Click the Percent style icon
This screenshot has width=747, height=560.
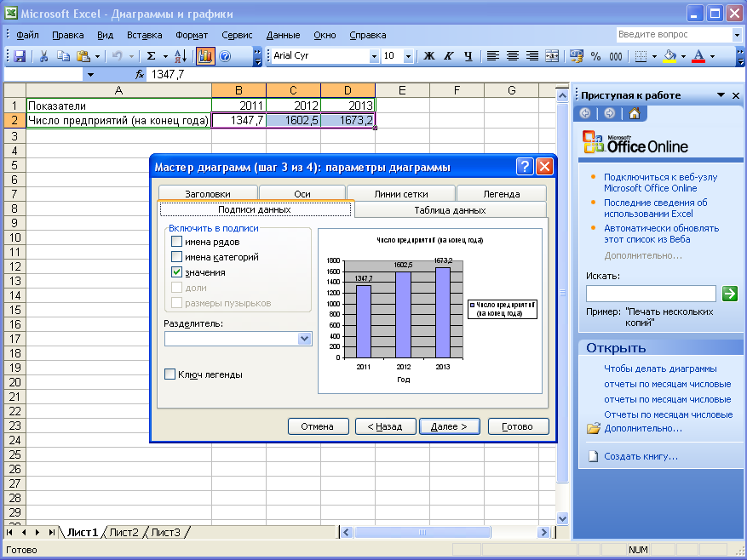click(595, 56)
